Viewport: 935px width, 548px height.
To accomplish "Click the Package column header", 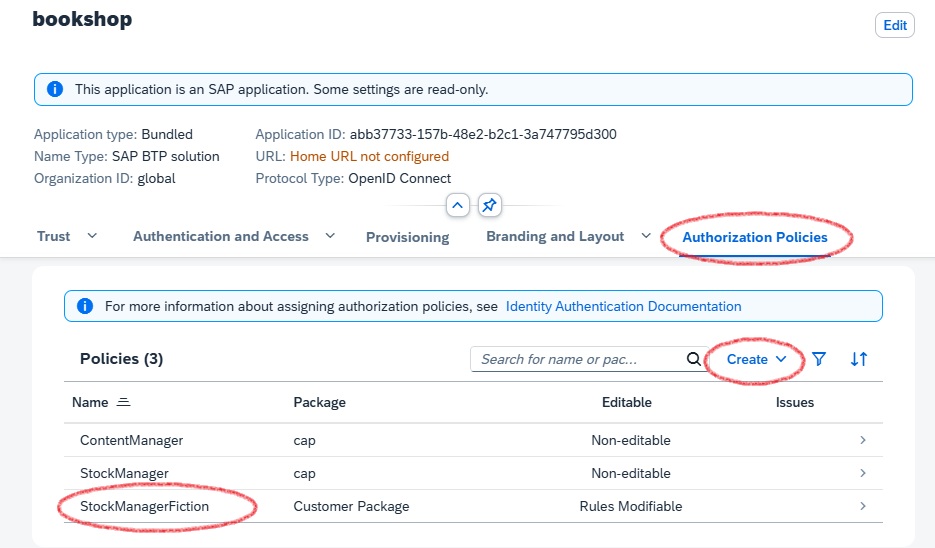I will [320, 403].
